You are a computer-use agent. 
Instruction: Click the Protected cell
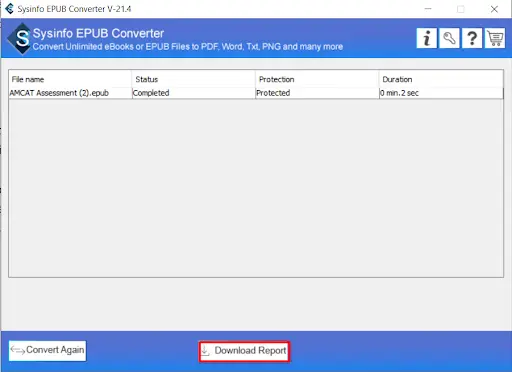pyautogui.click(x=317, y=93)
